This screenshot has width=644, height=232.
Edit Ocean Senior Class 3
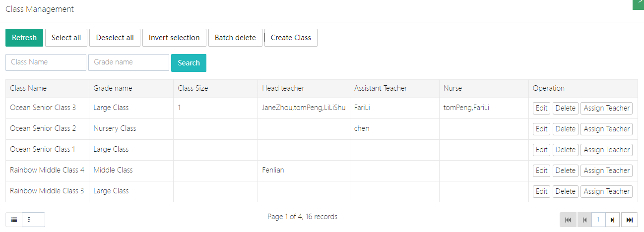click(542, 108)
